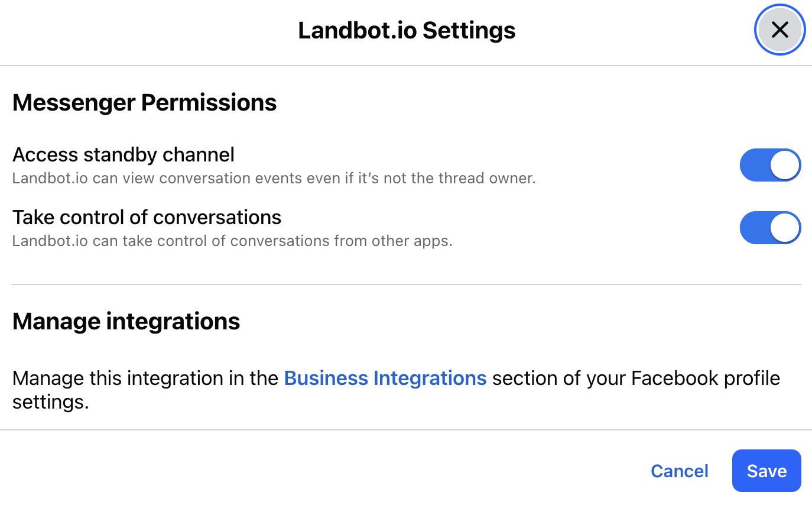Click the Access standby channel label

pos(124,154)
